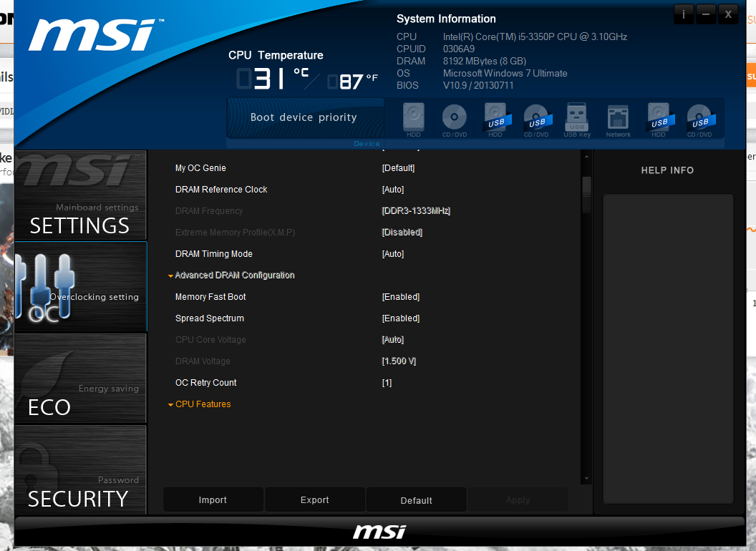Click the 'CPU Temperature' label
The image size is (756, 551).
click(276, 55)
